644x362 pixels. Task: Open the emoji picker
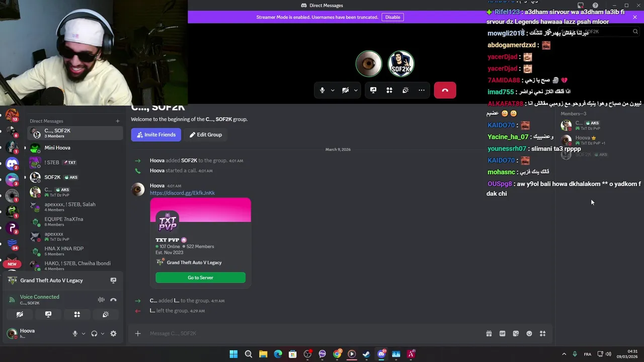[x=529, y=333]
